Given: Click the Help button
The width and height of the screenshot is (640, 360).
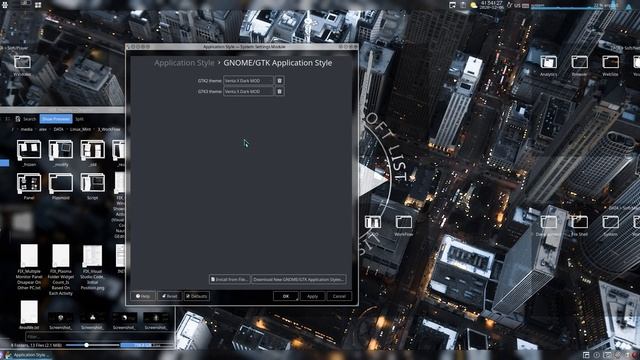Looking at the screenshot, I should tap(143, 296).
